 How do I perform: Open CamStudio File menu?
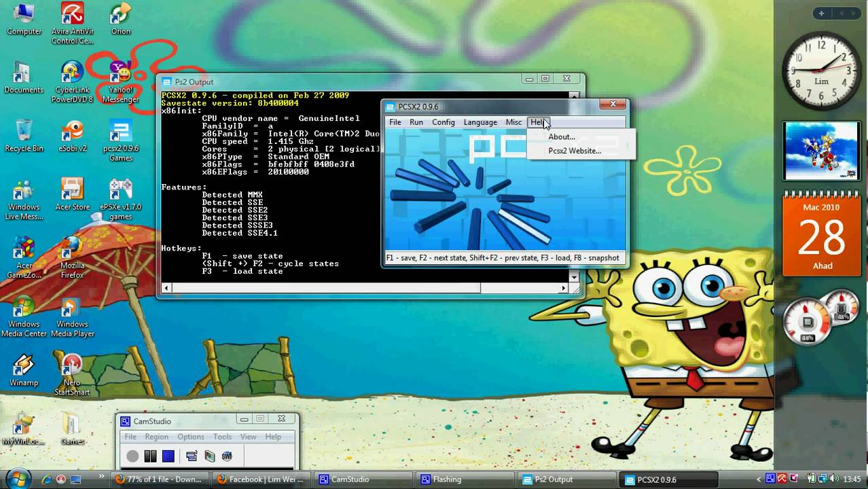[x=130, y=437]
